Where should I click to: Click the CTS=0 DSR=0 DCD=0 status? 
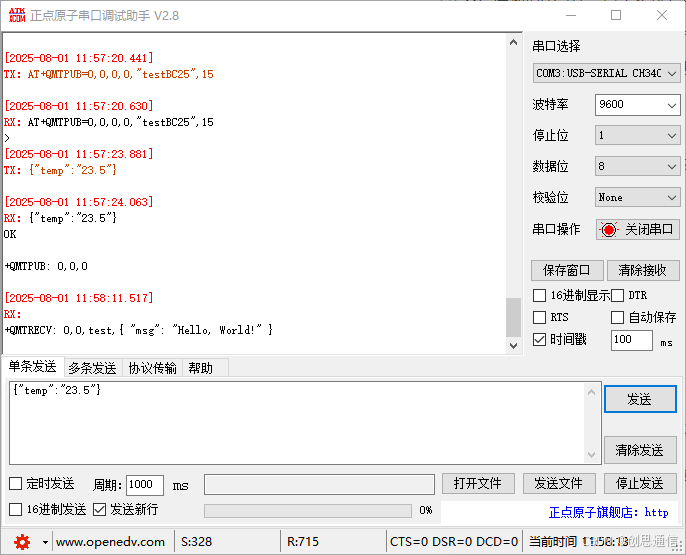(x=454, y=542)
